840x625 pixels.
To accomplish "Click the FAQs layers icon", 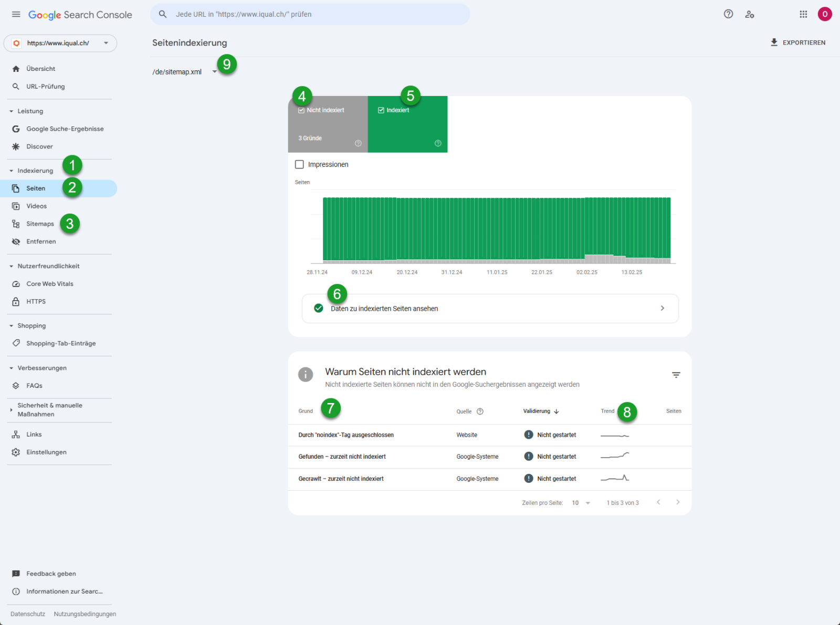I will (16, 386).
